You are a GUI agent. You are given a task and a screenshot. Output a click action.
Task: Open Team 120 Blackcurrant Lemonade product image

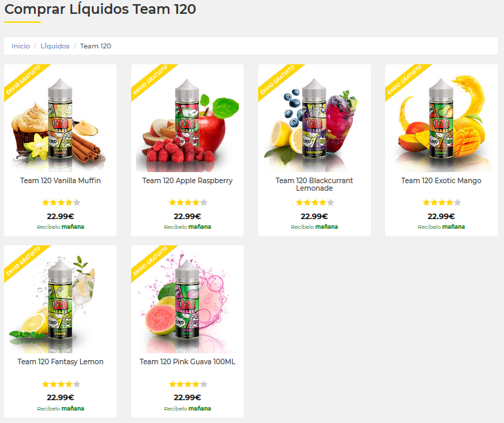coord(314,124)
